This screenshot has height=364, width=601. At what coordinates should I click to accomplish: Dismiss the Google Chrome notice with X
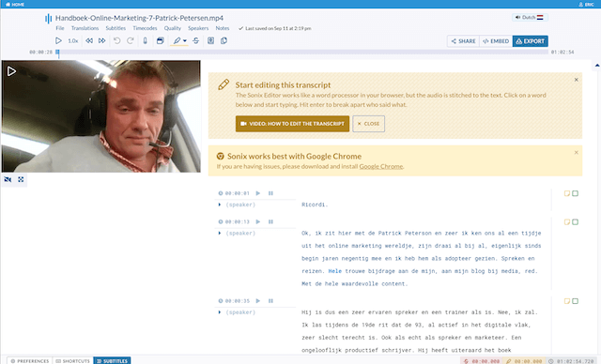point(576,152)
